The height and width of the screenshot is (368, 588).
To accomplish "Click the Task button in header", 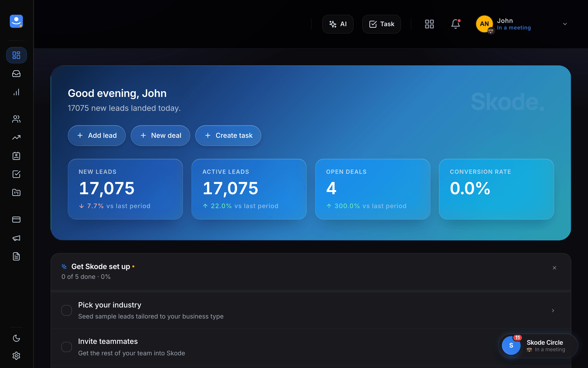I will click(x=381, y=24).
